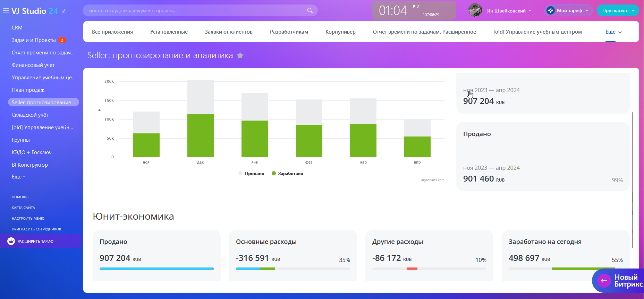Viewport: 644px width, 299px height.
Task: Click the blue Продано progress bar
Action: click(x=156, y=269)
